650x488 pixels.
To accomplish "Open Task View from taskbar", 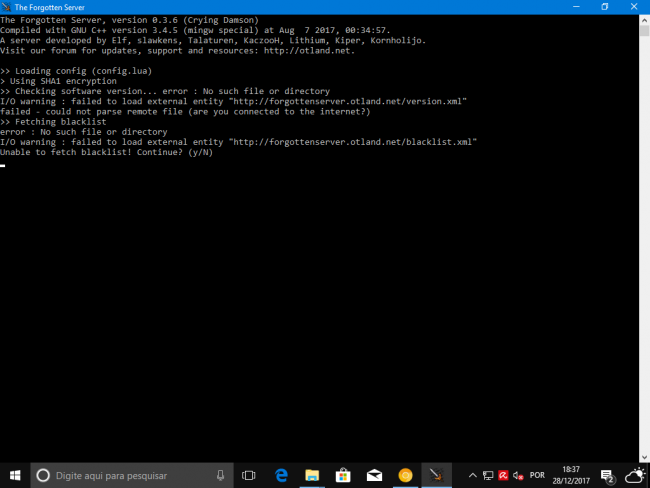I will tap(248, 476).
